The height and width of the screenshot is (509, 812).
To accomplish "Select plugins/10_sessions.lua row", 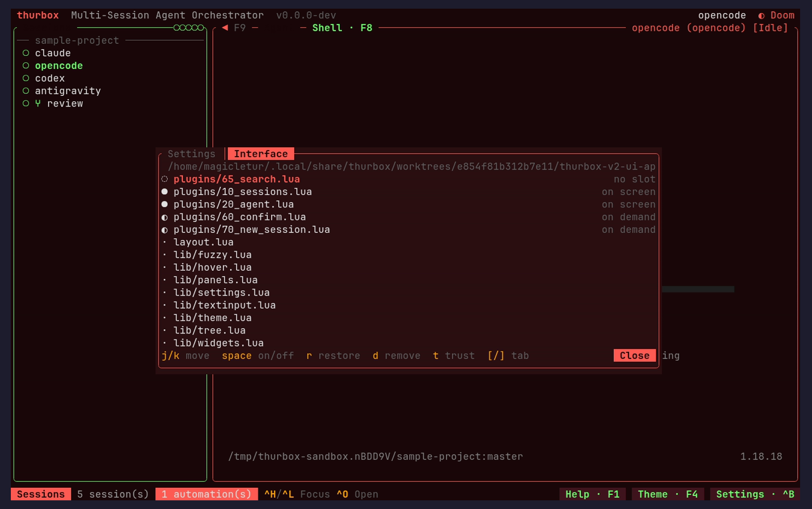I will coord(409,192).
